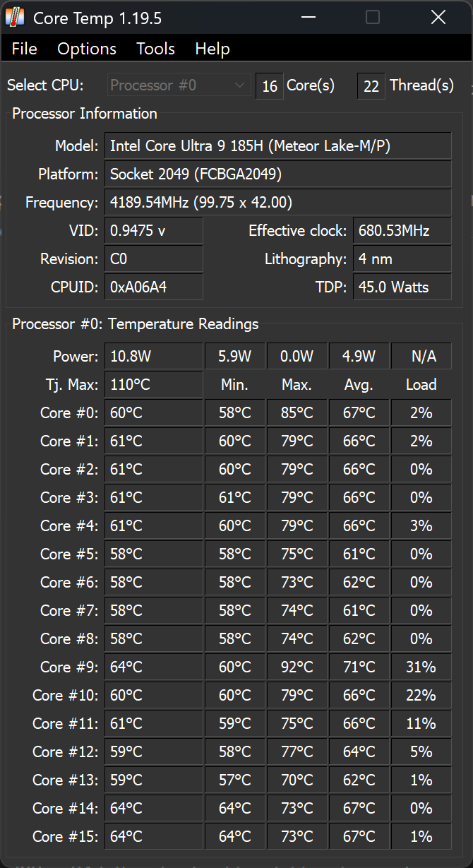The height and width of the screenshot is (868, 473).
Task: Click the Tj. Max 110°C field
Action: (153, 385)
